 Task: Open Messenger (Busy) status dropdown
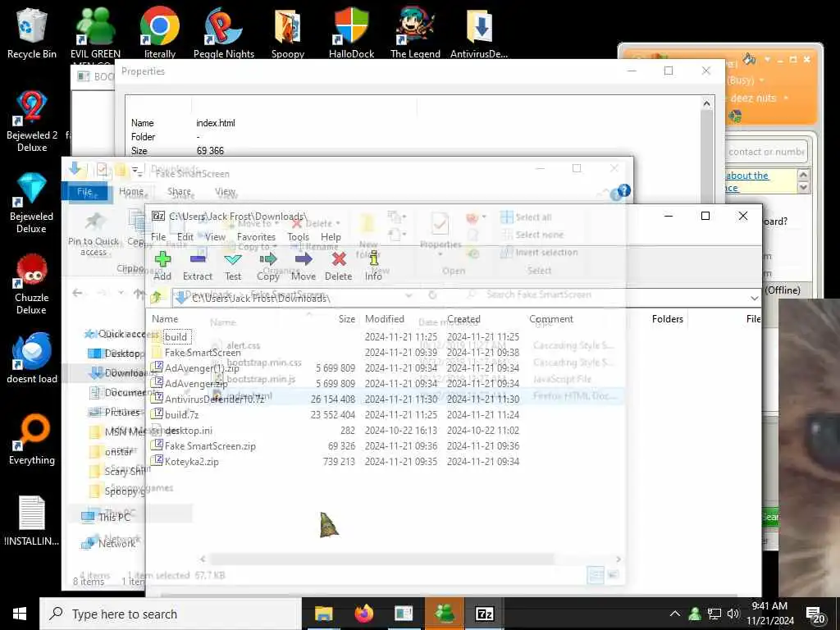pos(762,80)
